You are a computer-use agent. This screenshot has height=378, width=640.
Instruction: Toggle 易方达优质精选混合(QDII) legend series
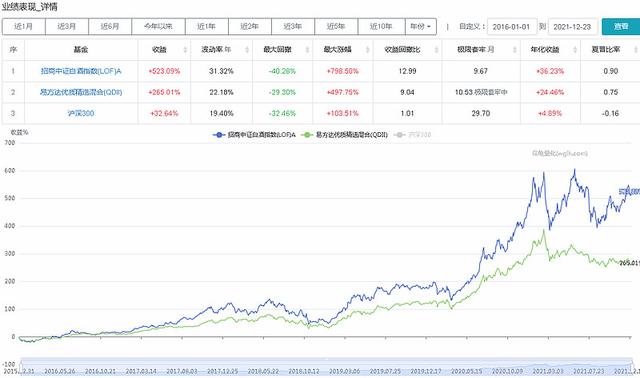coord(344,135)
